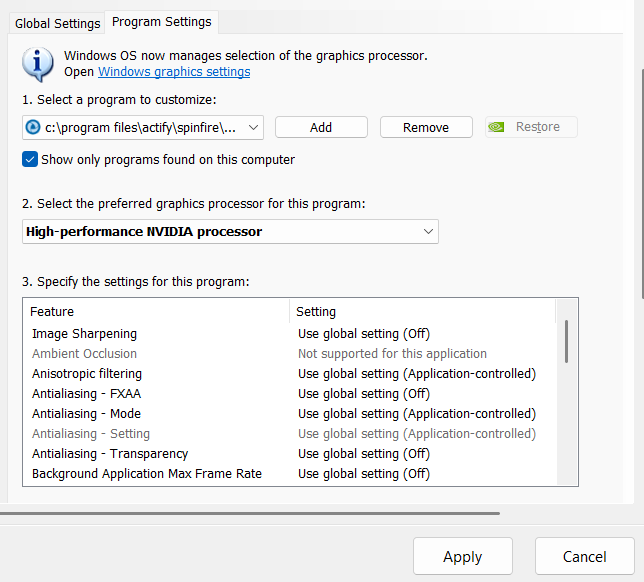Click the settings list vertical scrollbar

pos(567,341)
